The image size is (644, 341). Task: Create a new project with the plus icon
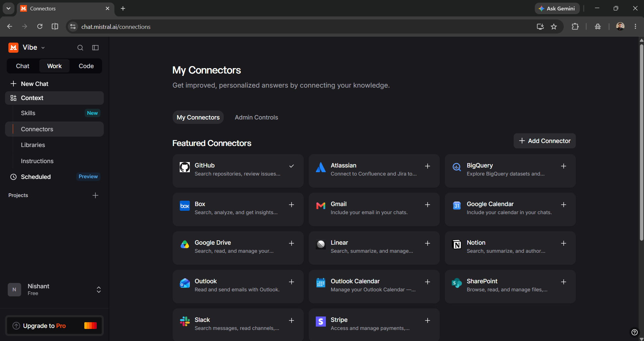coord(95,195)
